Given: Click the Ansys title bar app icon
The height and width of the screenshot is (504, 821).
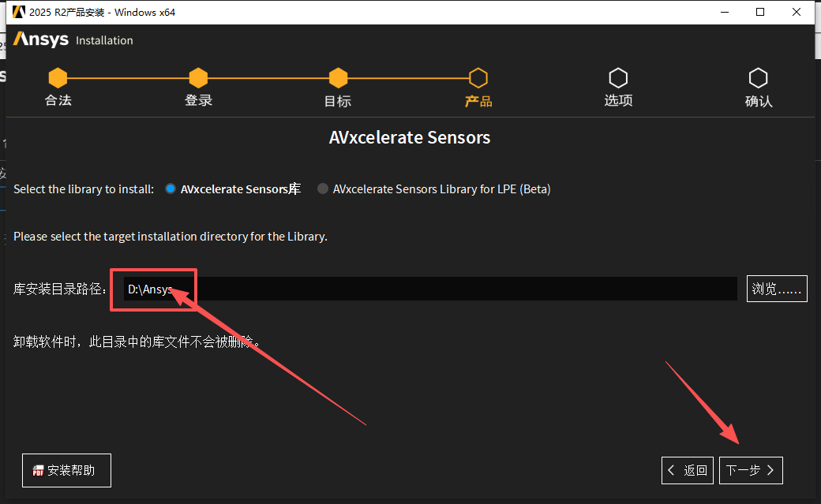Looking at the screenshot, I should (x=19, y=12).
